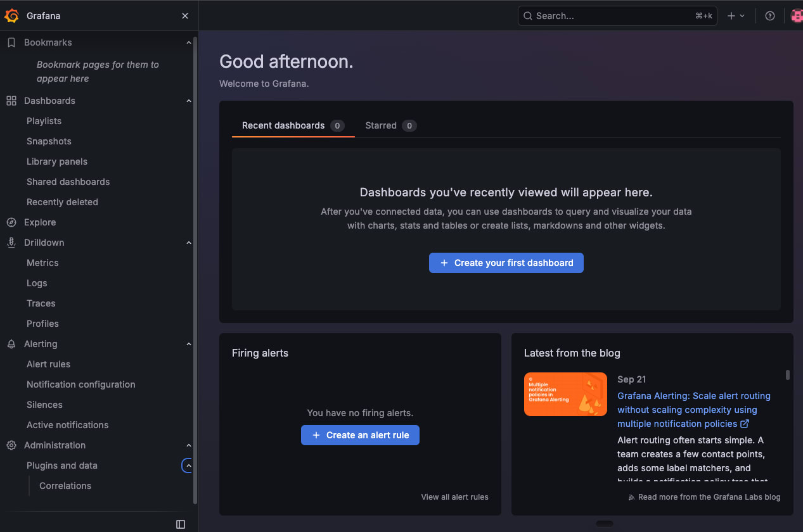803x532 pixels.
Task: Open the help question mark icon
Action: (770, 16)
